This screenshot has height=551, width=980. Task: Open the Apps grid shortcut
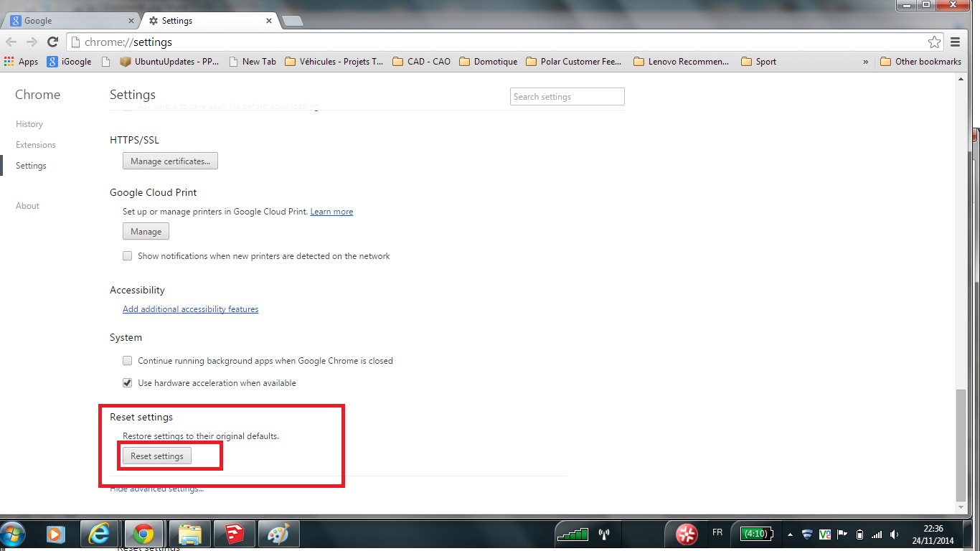click(x=21, y=62)
